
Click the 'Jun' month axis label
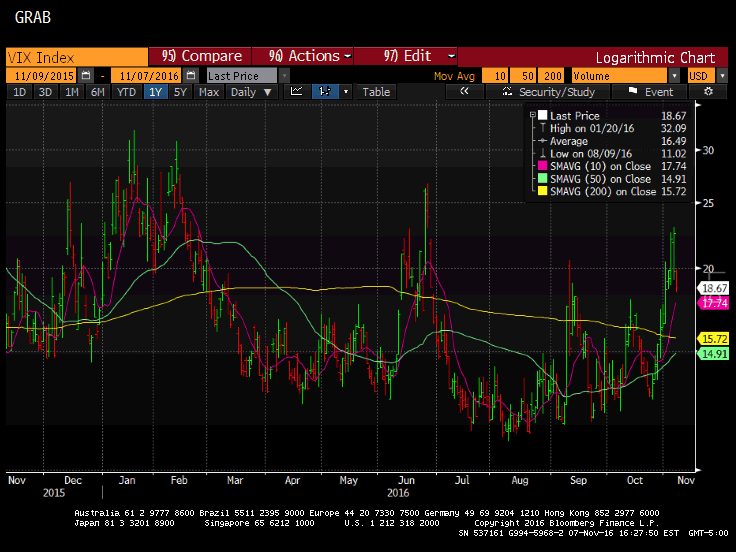(x=406, y=480)
